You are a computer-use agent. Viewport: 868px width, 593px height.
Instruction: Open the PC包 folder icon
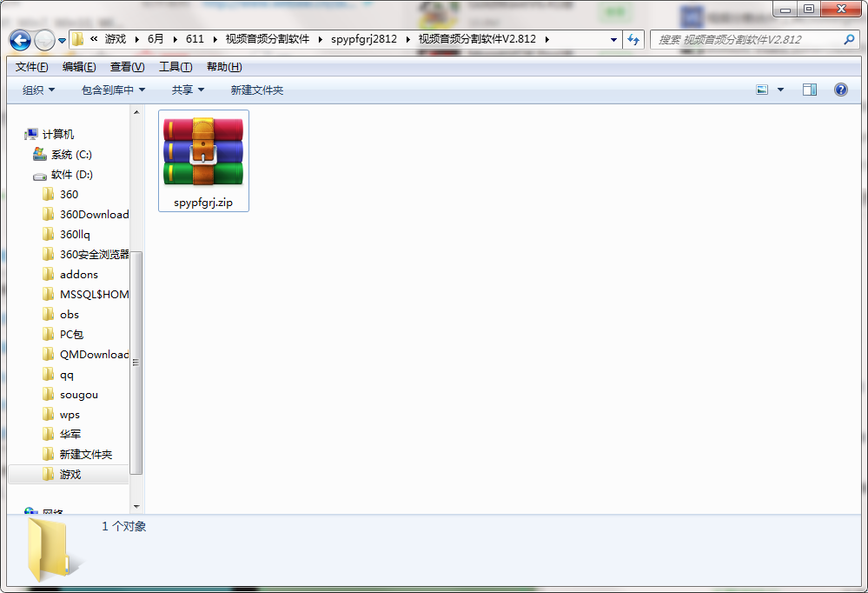point(48,334)
